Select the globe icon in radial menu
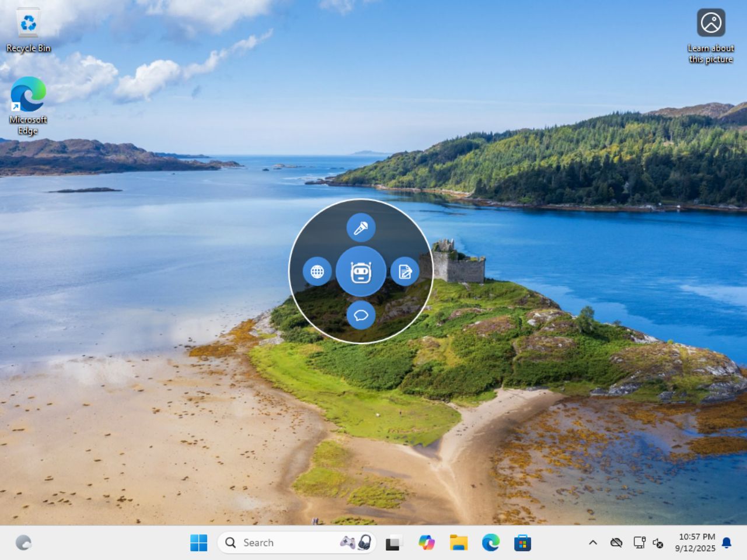Viewport: 747px width, 560px height. coord(317,271)
